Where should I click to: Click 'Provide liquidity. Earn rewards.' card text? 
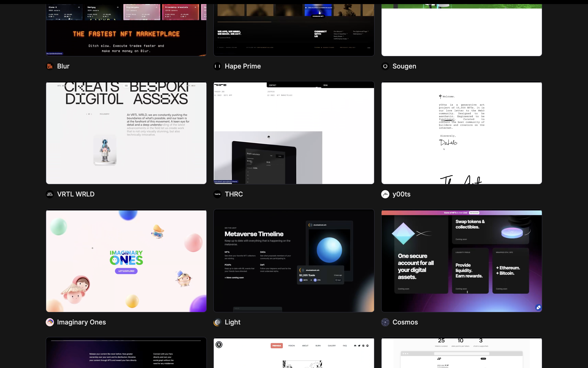[x=469, y=270]
